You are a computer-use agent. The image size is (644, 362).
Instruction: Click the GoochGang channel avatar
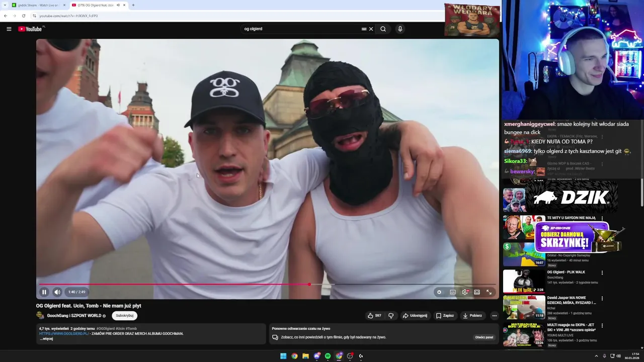click(x=40, y=316)
